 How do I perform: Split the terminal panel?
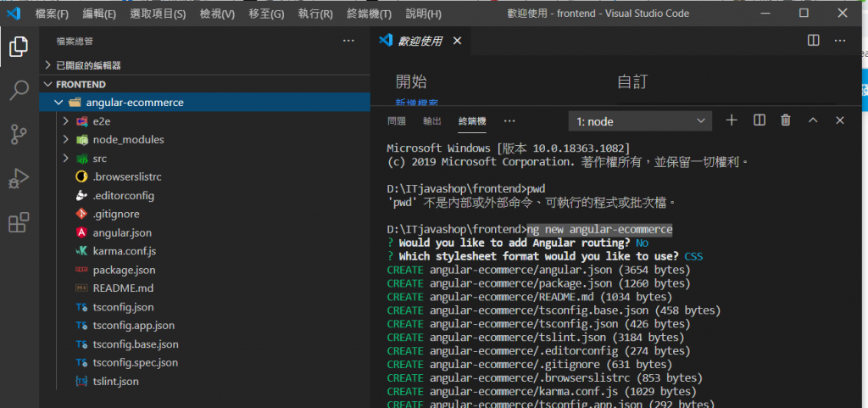759,120
